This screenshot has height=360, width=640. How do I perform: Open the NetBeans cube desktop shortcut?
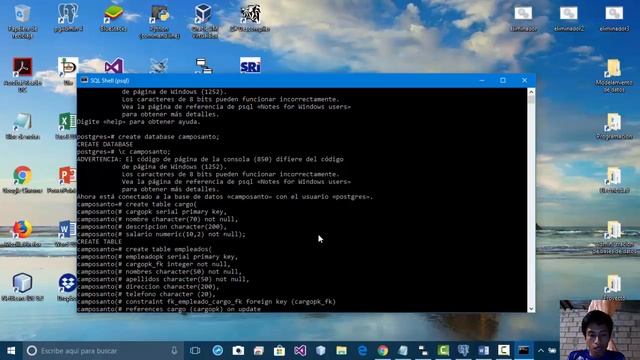tap(22, 287)
